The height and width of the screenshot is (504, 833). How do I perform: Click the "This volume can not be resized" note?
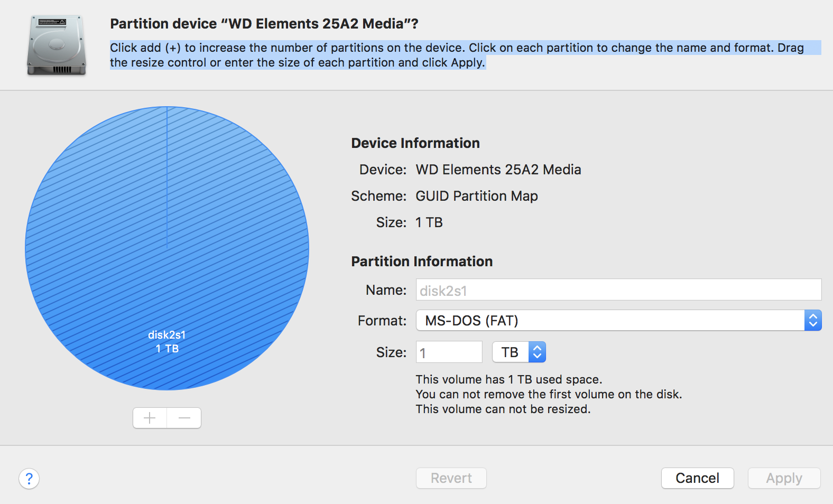click(x=503, y=409)
